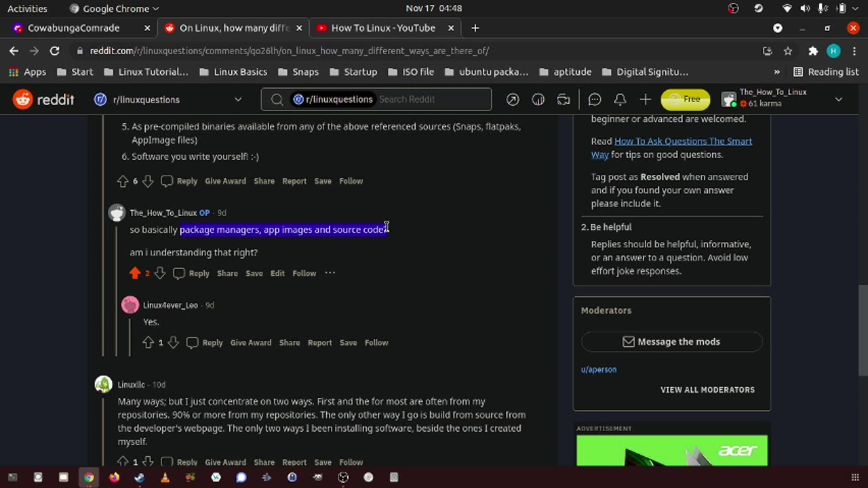Open VLC cone icon in taskbar
This screenshot has height=488, width=868.
point(165,477)
